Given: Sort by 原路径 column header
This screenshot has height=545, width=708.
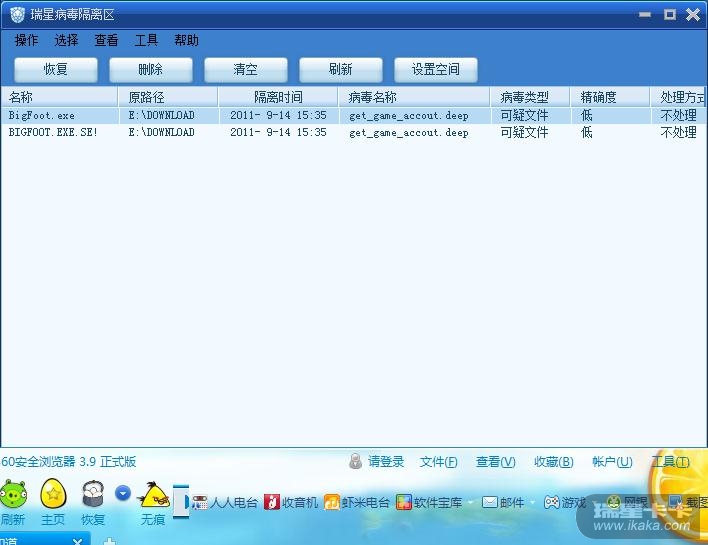Looking at the screenshot, I should 168,97.
